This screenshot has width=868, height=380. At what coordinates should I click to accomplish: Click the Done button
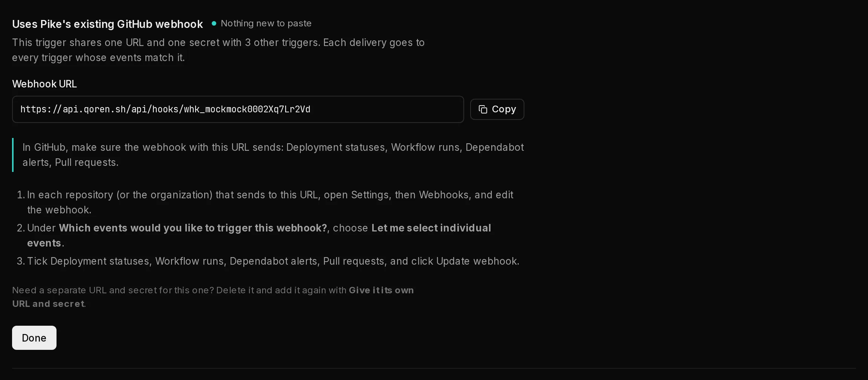tap(34, 338)
